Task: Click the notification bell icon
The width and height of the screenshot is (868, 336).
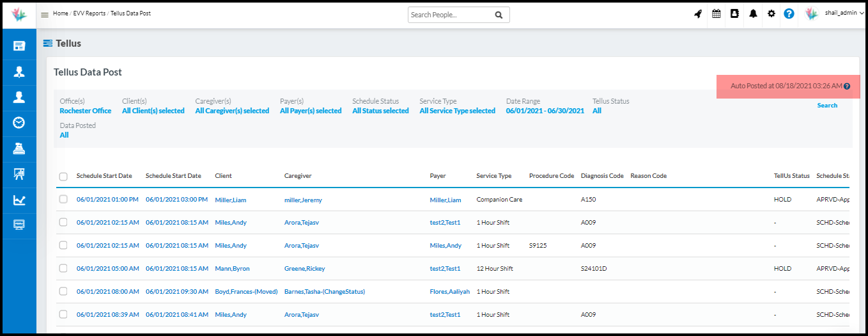Action: [x=753, y=14]
